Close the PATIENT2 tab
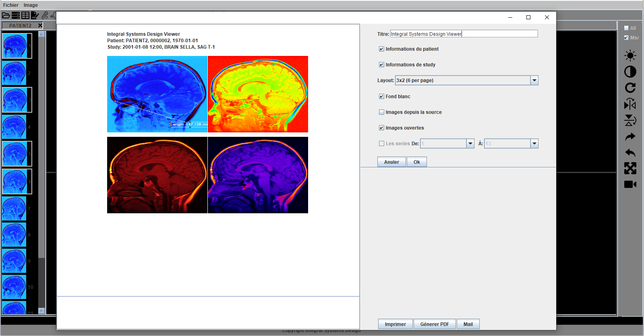The height and width of the screenshot is (336, 644). (40, 25)
